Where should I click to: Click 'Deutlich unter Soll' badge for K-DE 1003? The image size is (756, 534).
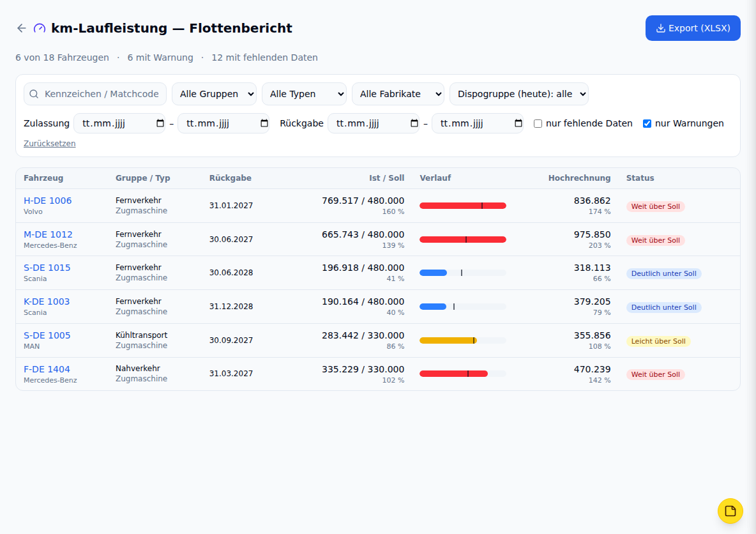click(x=663, y=307)
